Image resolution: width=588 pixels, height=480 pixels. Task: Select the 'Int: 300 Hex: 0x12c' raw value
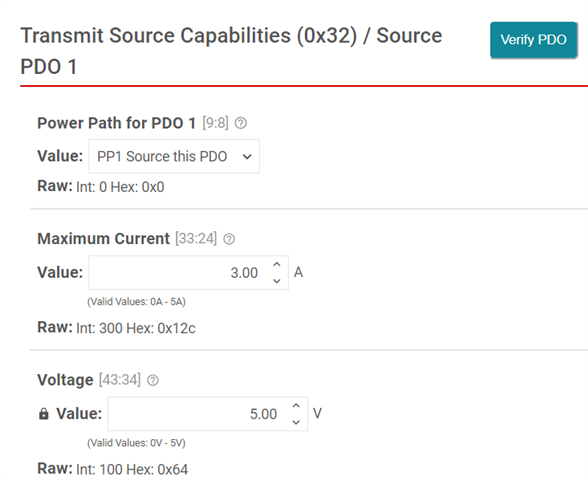(136, 328)
